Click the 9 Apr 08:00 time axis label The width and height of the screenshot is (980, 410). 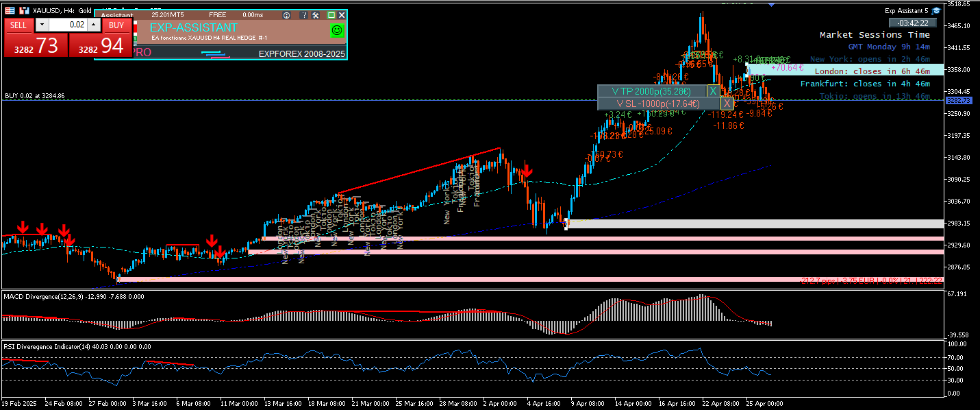589,403
